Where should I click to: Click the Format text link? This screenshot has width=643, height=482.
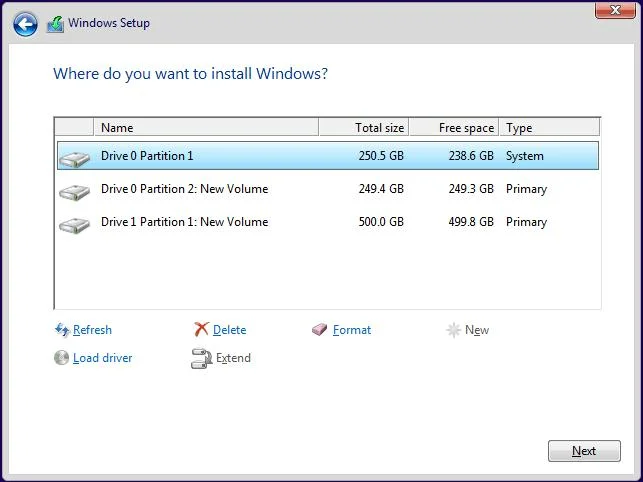[351, 330]
